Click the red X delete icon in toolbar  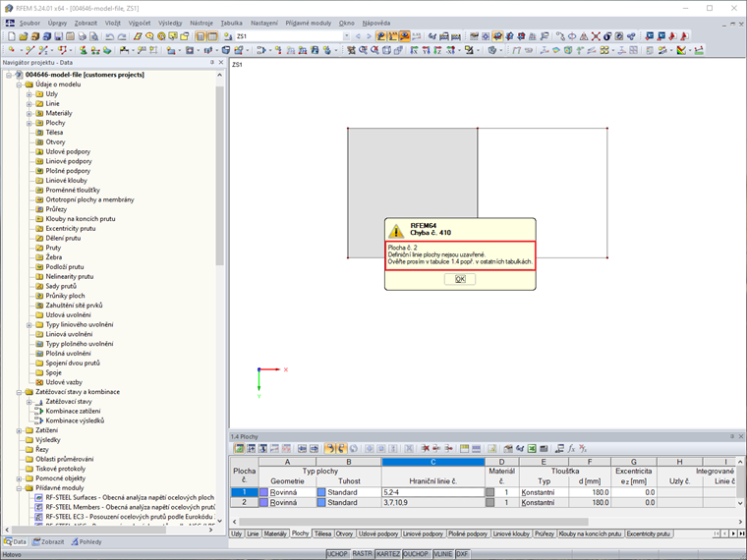[x=596, y=36]
